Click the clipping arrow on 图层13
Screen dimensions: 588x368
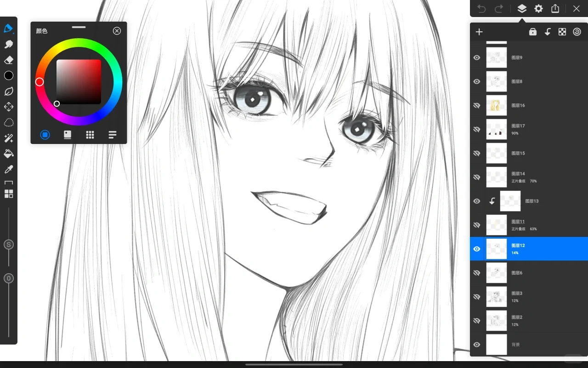click(492, 201)
